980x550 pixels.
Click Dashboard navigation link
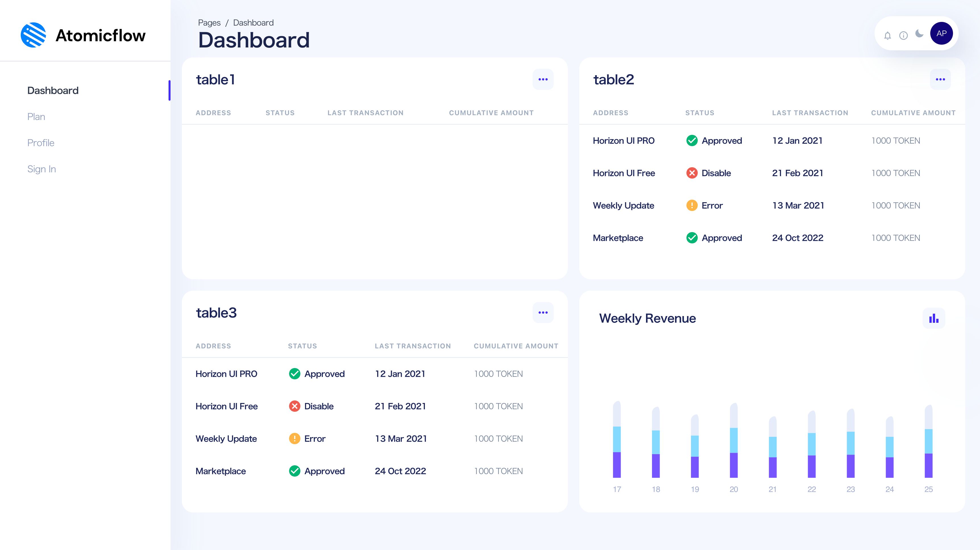pyautogui.click(x=53, y=90)
